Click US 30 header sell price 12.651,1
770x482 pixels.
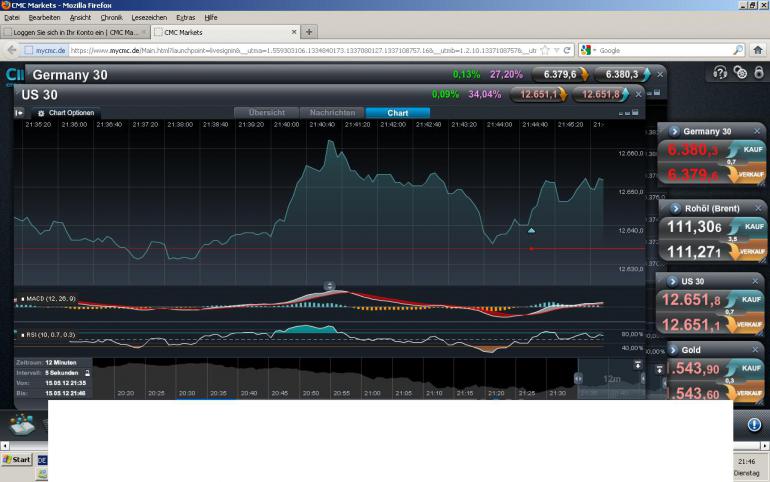[x=539, y=94]
